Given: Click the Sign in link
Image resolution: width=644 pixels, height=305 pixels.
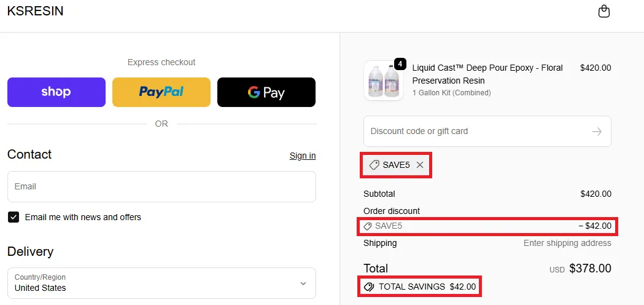Looking at the screenshot, I should [303, 156].
